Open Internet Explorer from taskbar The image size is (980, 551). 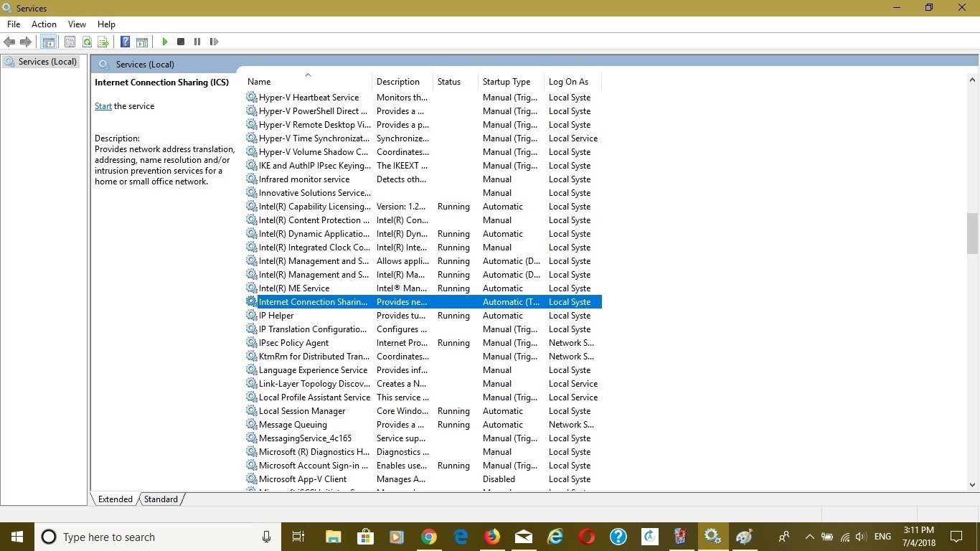pos(555,537)
